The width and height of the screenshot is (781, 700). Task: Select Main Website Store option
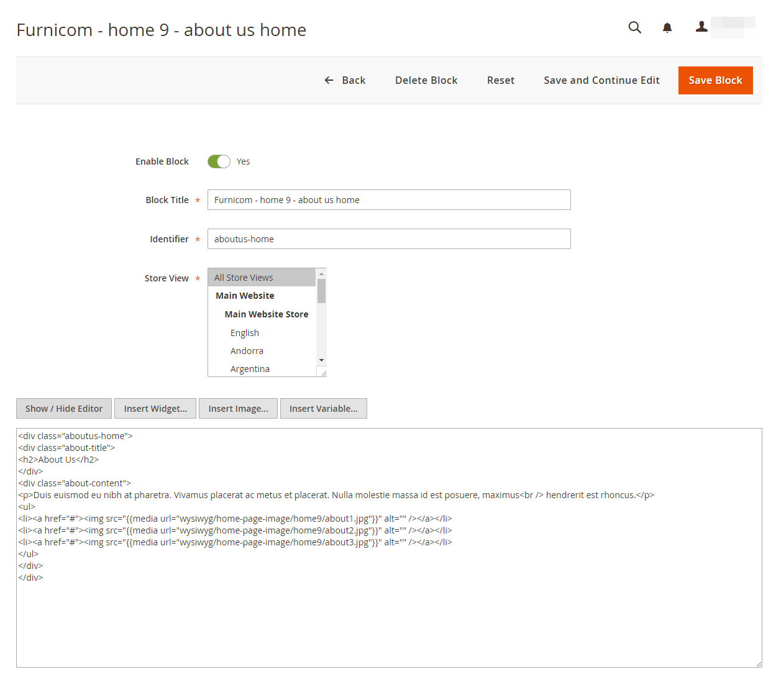(262, 314)
